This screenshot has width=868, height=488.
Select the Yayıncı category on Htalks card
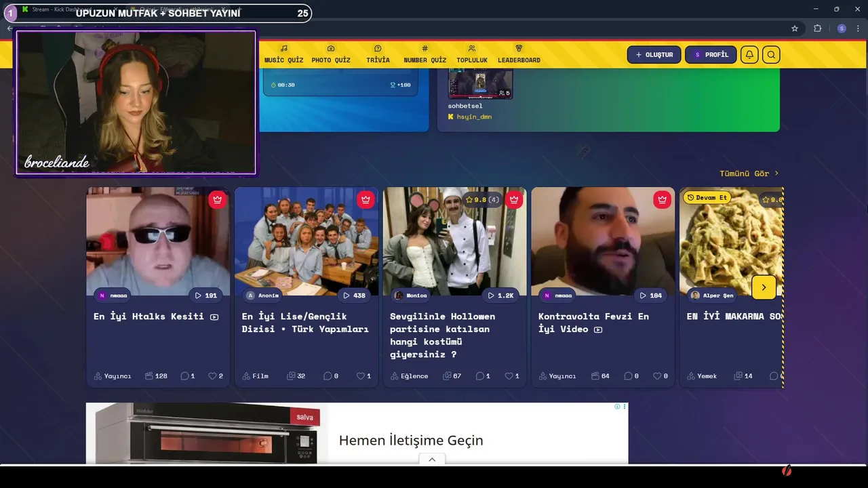click(113, 375)
